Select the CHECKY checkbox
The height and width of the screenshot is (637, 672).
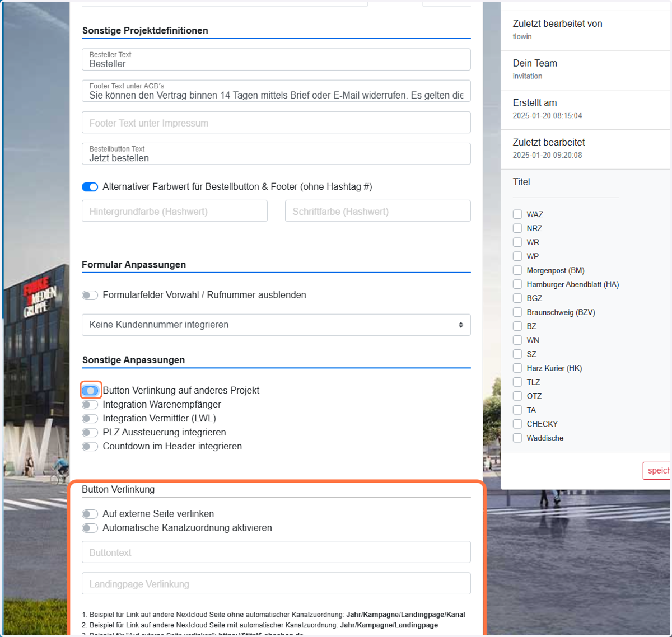517,424
